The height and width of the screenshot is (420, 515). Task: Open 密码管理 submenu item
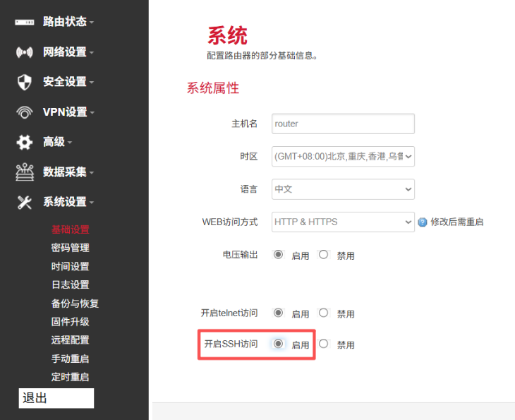click(71, 248)
